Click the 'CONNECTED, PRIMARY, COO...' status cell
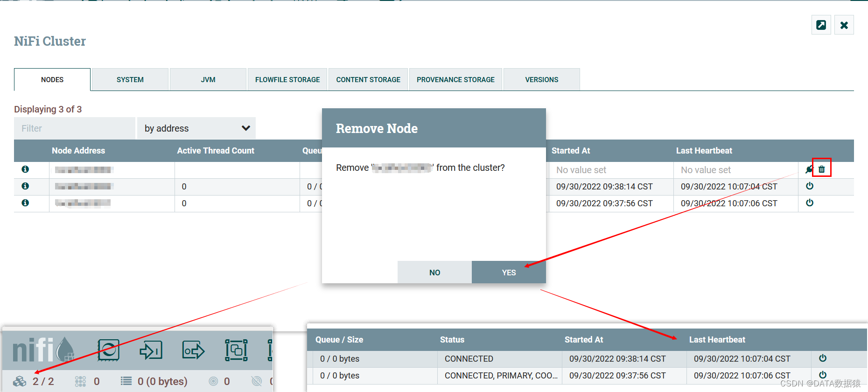 point(501,376)
